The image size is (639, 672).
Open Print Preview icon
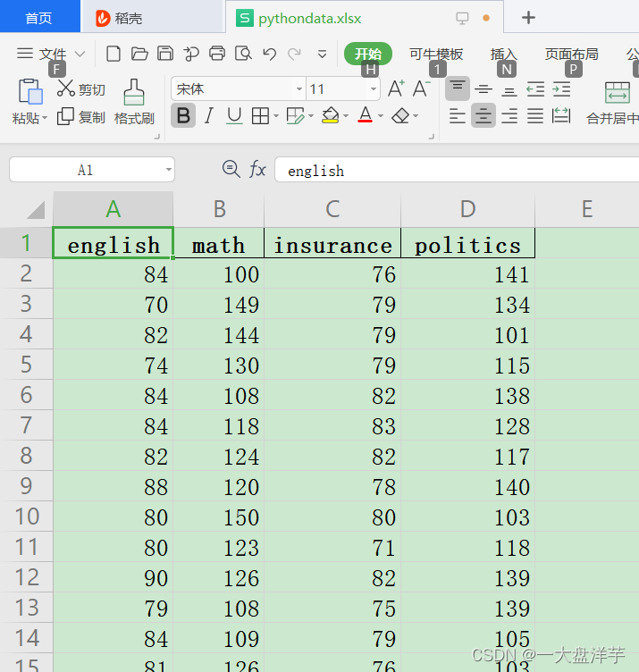tap(243, 54)
